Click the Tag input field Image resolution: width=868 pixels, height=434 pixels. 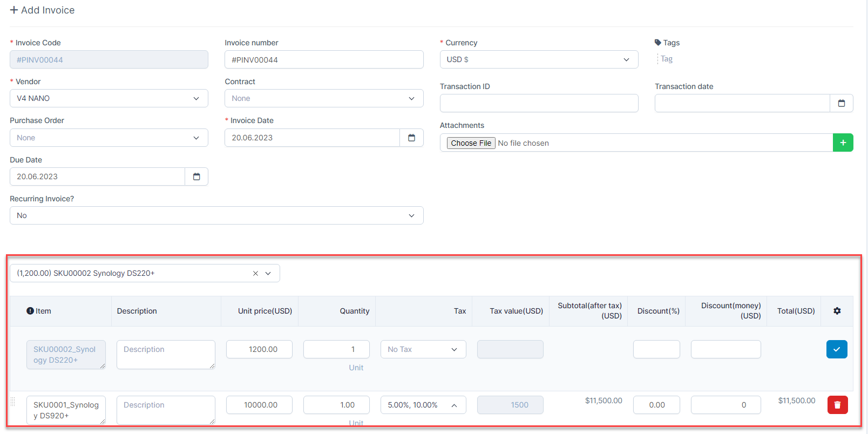click(x=702, y=59)
